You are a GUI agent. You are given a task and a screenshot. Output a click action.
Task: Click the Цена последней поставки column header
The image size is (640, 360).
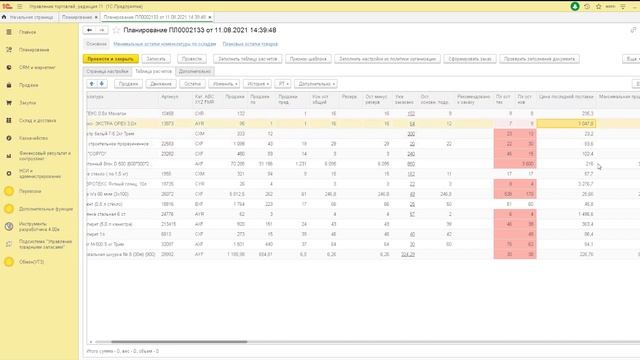566,100
